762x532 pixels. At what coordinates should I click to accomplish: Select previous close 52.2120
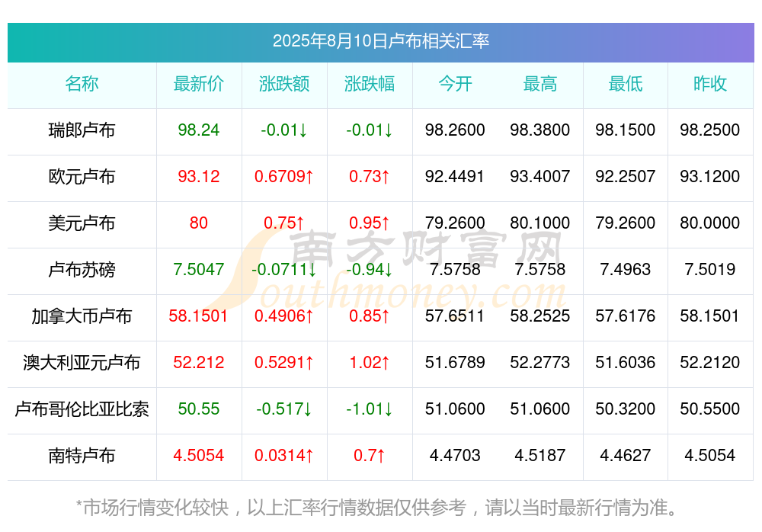click(710, 362)
